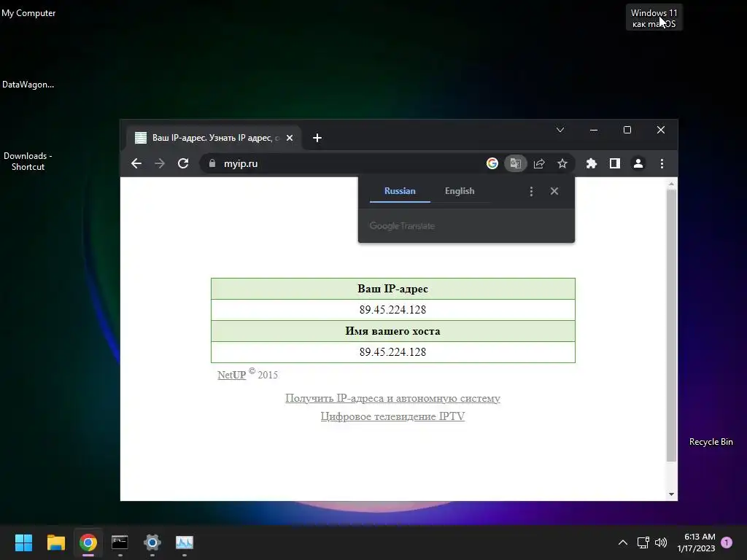Click the scrollbar up arrow
Screen dimensions: 747x560
pyautogui.click(x=671, y=184)
